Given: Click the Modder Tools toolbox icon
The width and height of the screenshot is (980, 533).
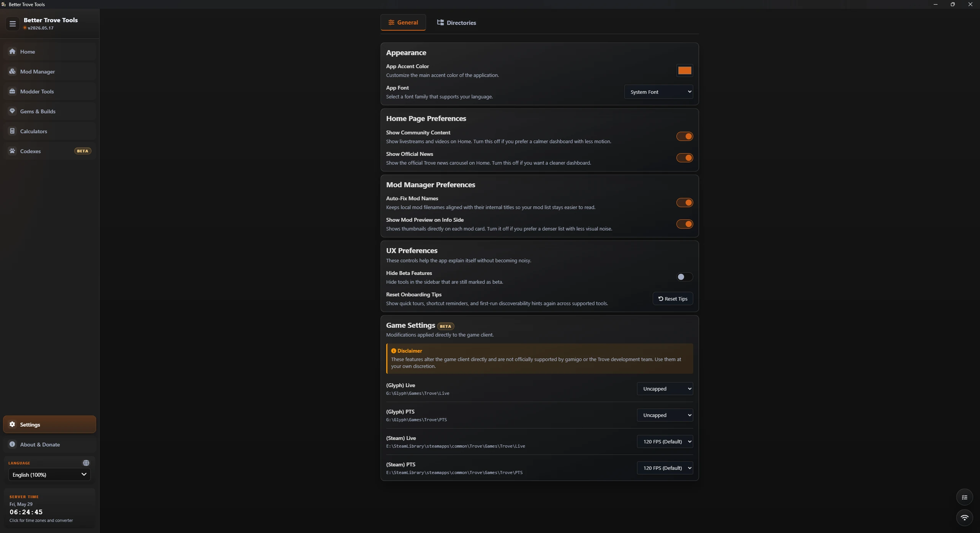Looking at the screenshot, I should click(x=12, y=91).
